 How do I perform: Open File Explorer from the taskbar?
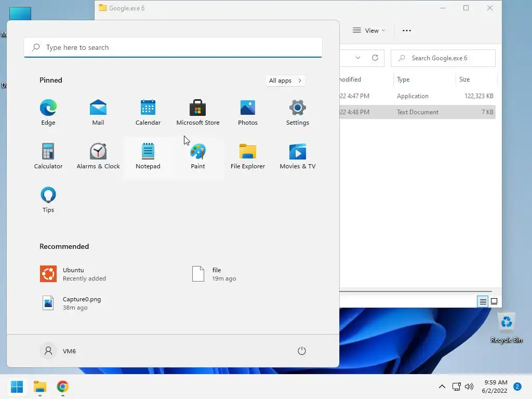tap(39, 387)
